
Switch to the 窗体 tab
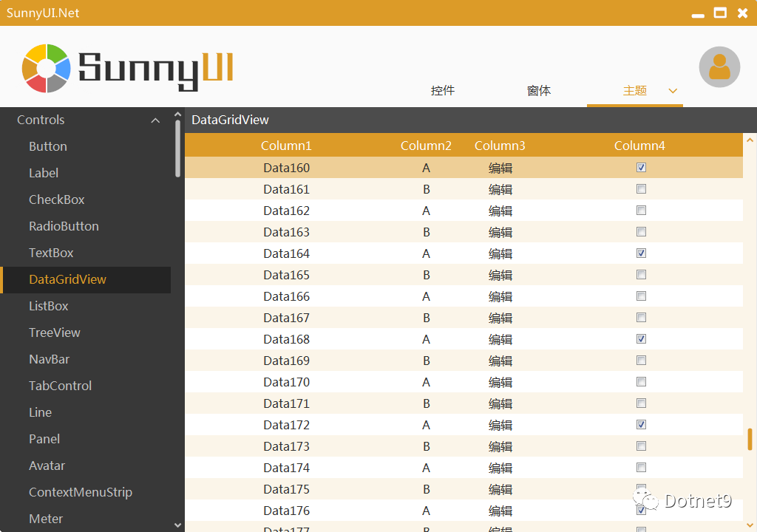pyautogui.click(x=539, y=90)
